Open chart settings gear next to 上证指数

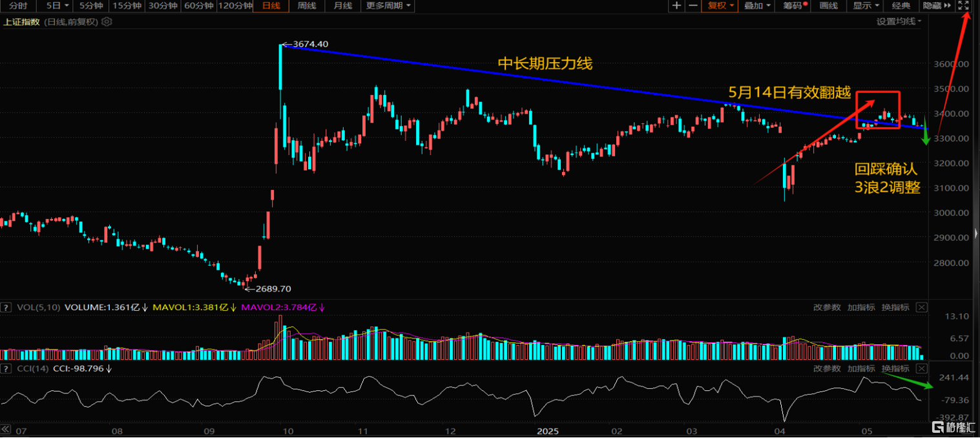[x=107, y=21]
